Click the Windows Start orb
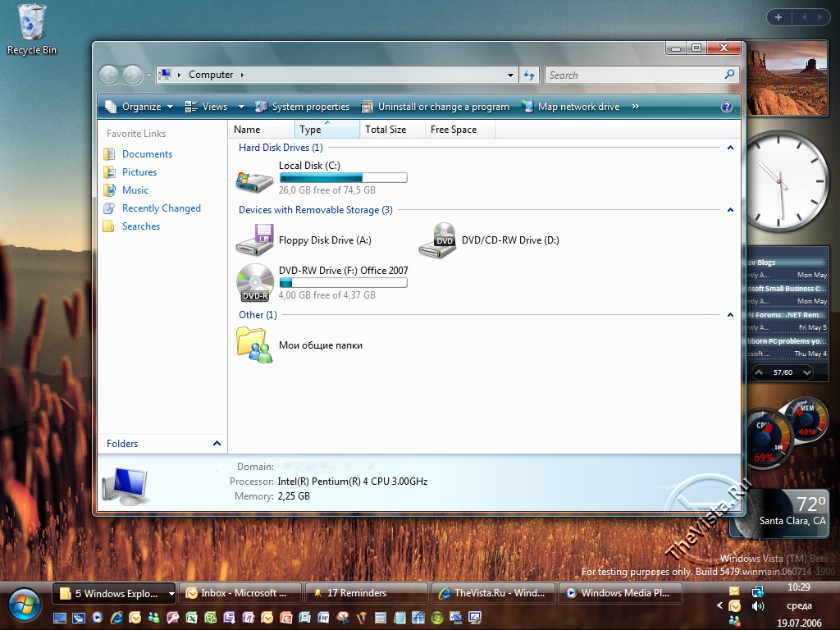The width and height of the screenshot is (840, 630). [25, 603]
